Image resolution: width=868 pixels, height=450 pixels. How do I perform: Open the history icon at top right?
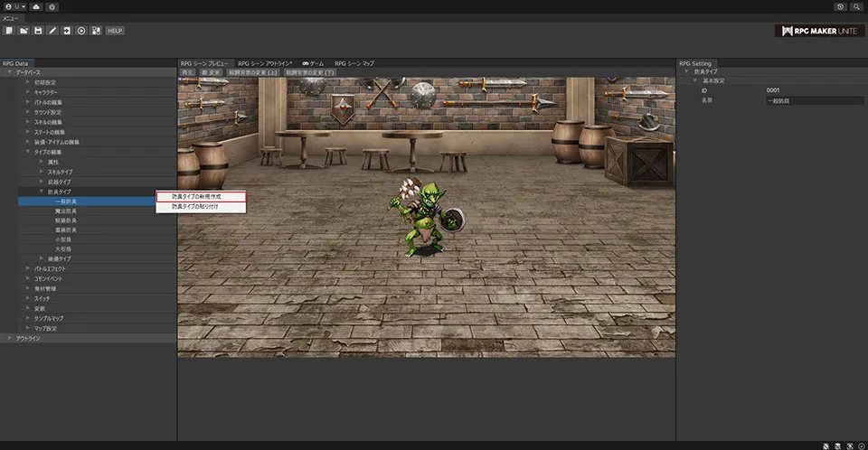coord(840,6)
